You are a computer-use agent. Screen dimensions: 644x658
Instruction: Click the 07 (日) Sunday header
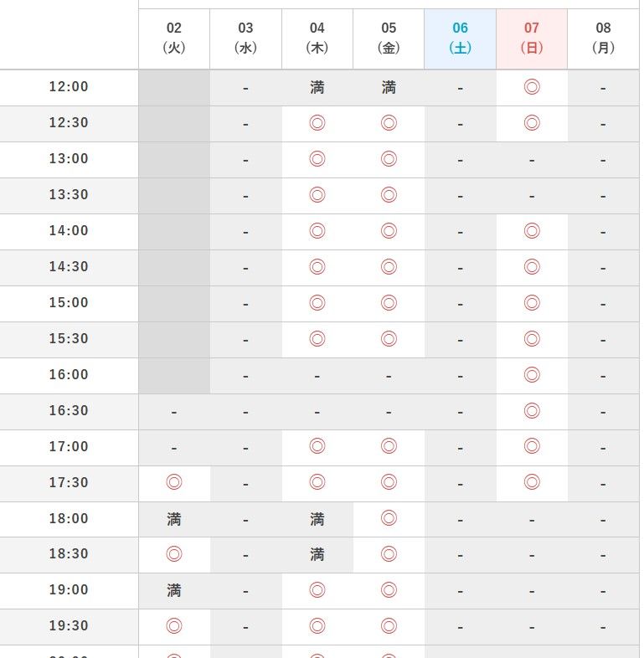(x=532, y=39)
